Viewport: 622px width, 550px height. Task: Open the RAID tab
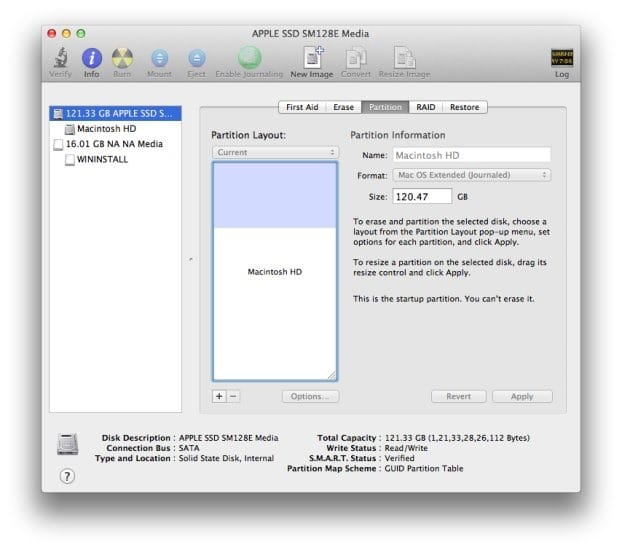pyautogui.click(x=426, y=107)
